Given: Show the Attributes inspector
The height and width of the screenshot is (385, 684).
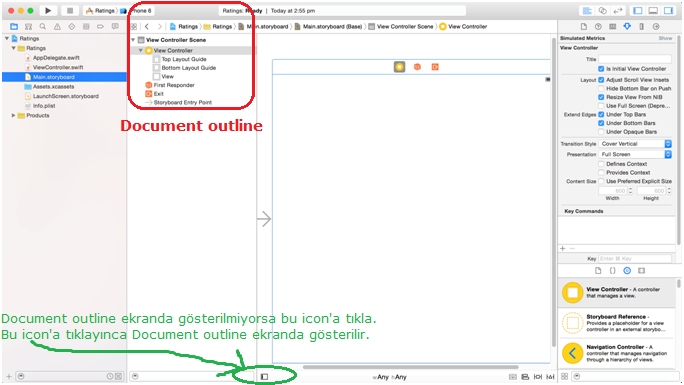Looking at the screenshot, I should pos(627,27).
